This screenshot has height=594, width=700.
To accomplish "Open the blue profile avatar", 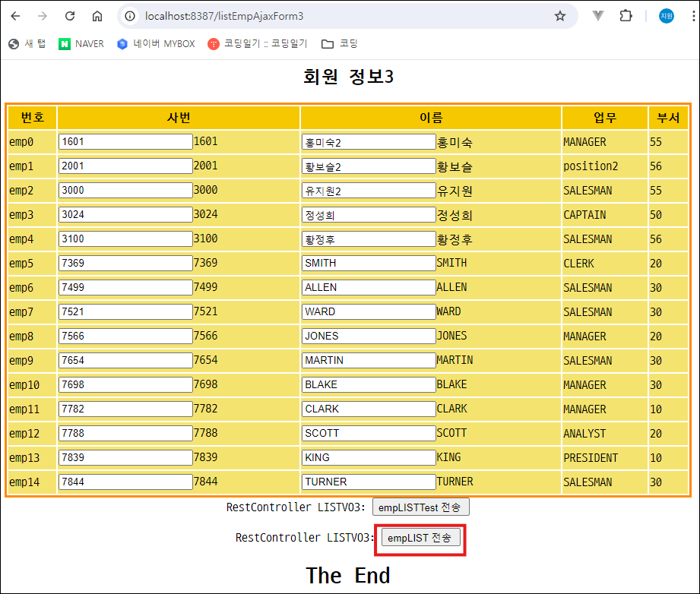I will point(667,16).
